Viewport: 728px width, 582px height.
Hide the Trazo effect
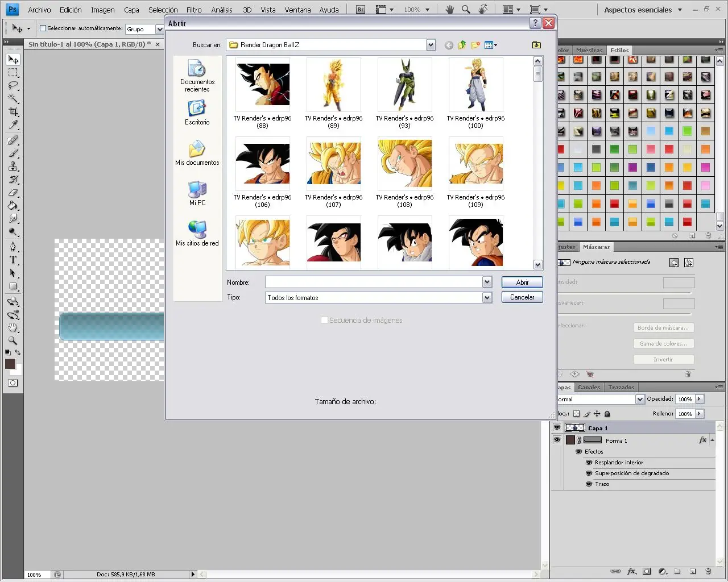pos(589,484)
